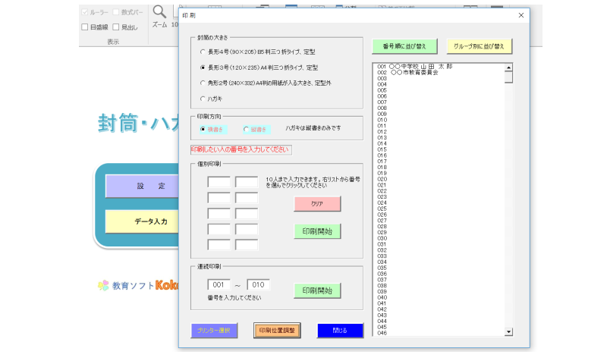This screenshot has width=607, height=364.
Task: Click the 番号順に並び替え sort button
Action: [405, 46]
